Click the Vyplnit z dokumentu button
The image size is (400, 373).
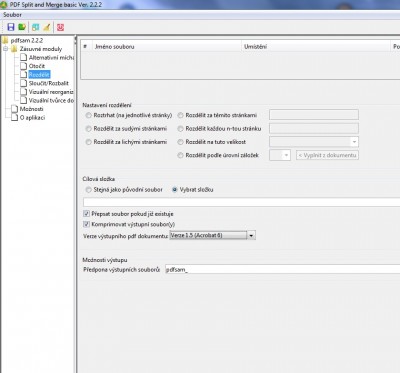[x=327, y=155]
